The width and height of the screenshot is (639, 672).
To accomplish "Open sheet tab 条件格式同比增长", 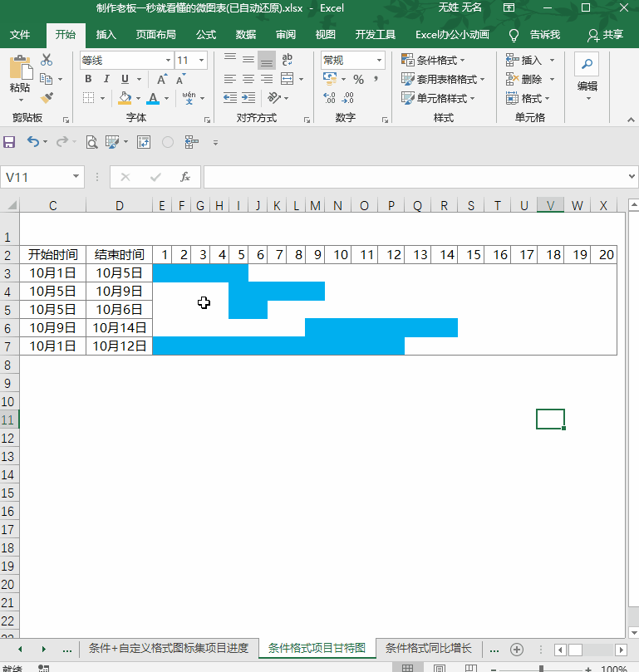I will [x=428, y=648].
